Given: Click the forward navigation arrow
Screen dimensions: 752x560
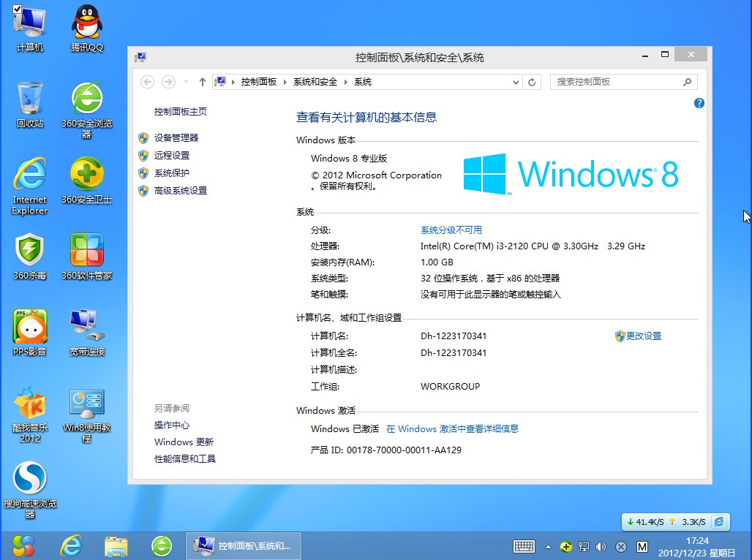Looking at the screenshot, I should tap(168, 82).
